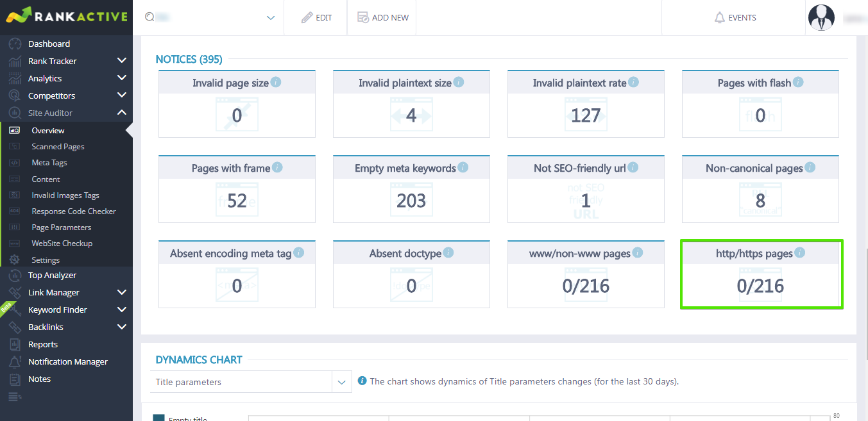Click the Settings gear icon in sidebar
The width and height of the screenshot is (868, 421).
(x=15, y=260)
